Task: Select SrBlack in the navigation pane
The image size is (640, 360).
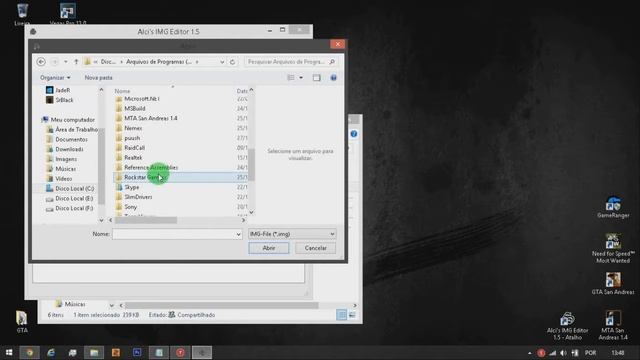Action: (60, 100)
